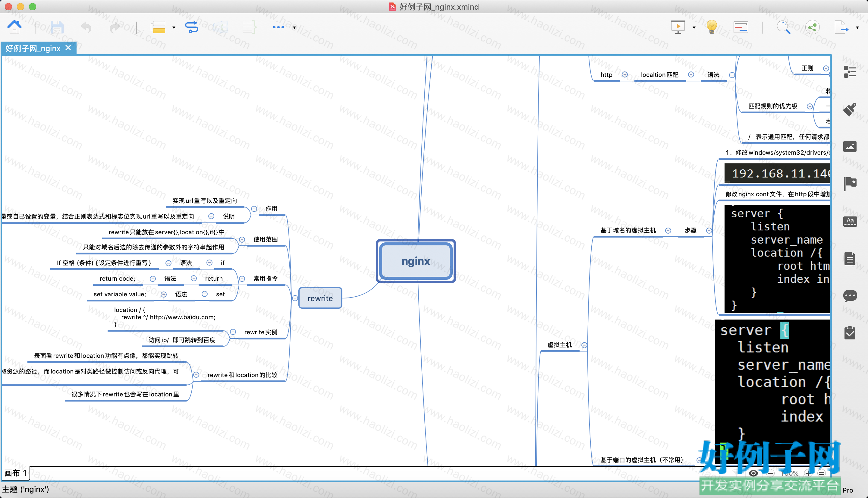
Task: Select the rewrite main topic
Action: click(x=320, y=298)
